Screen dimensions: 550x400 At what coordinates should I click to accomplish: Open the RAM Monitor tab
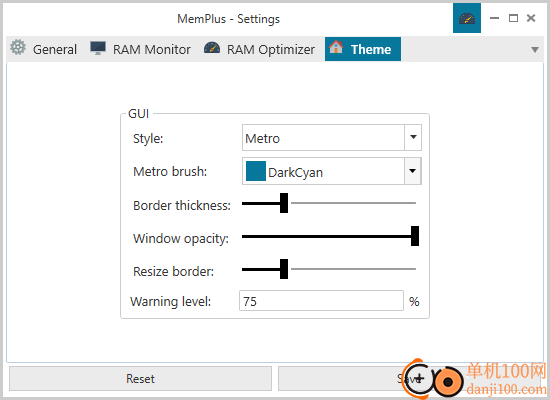click(140, 49)
